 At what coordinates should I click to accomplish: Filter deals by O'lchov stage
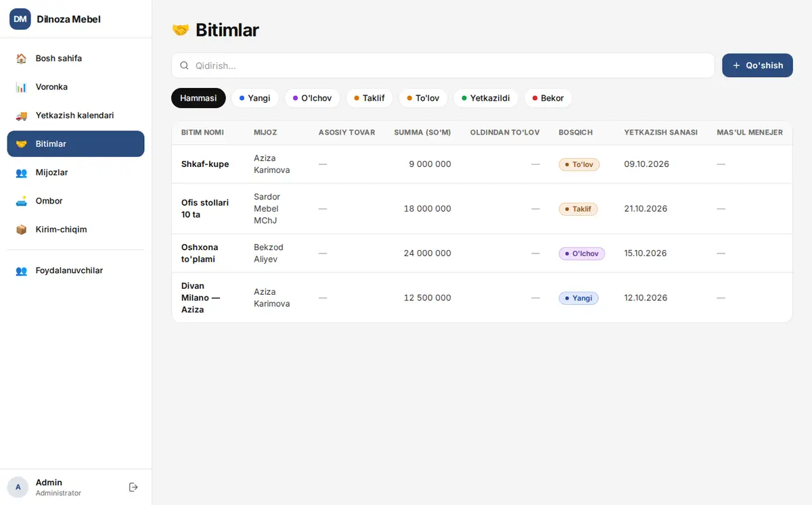click(x=313, y=98)
